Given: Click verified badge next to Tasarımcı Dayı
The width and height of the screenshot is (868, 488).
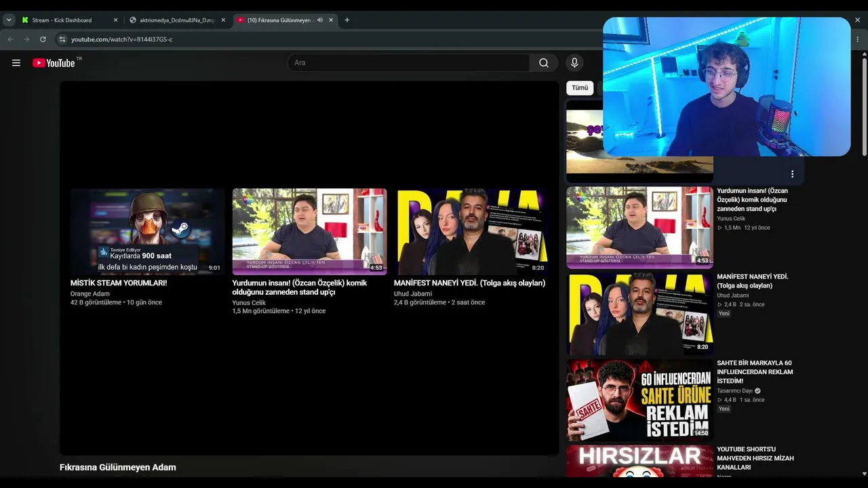Looking at the screenshot, I should click(757, 391).
